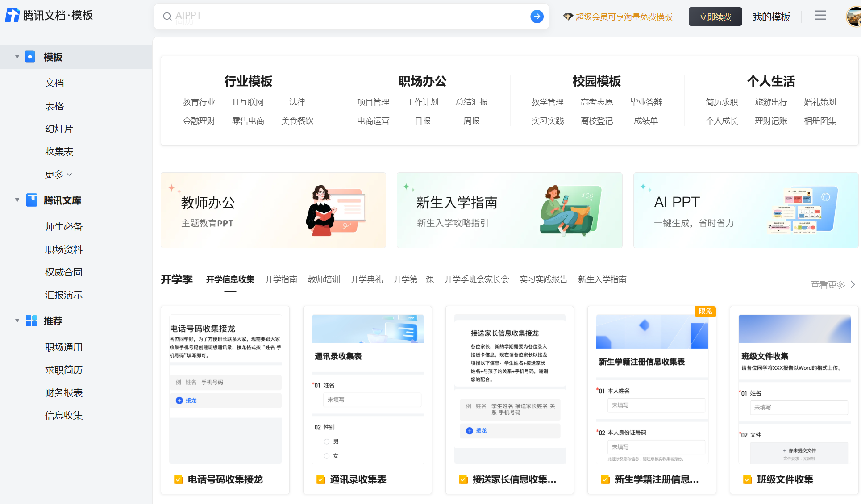This screenshot has height=504, width=861.
Task: Switch to the 实习实践报告 tab
Action: coord(544,279)
